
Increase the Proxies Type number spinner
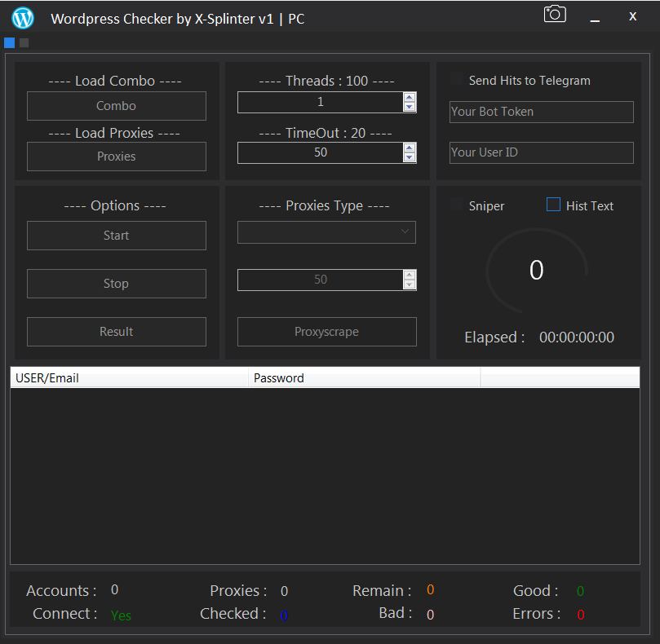point(410,275)
